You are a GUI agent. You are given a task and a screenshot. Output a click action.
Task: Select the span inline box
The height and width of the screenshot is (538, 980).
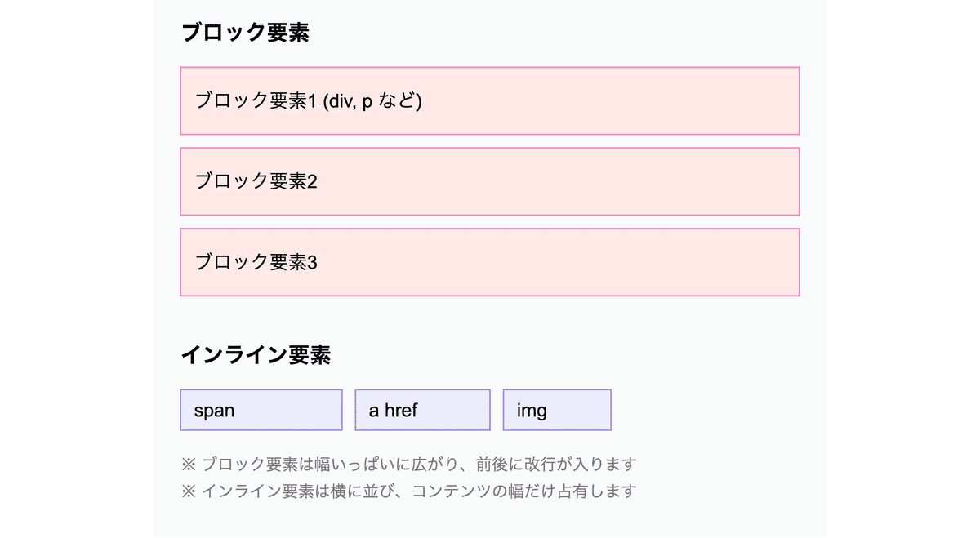tap(261, 410)
